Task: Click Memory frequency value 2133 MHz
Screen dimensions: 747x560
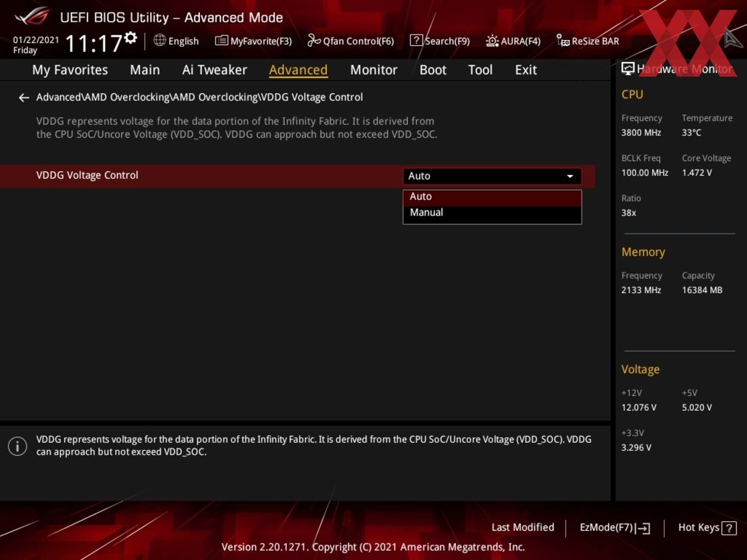Action: (641, 290)
